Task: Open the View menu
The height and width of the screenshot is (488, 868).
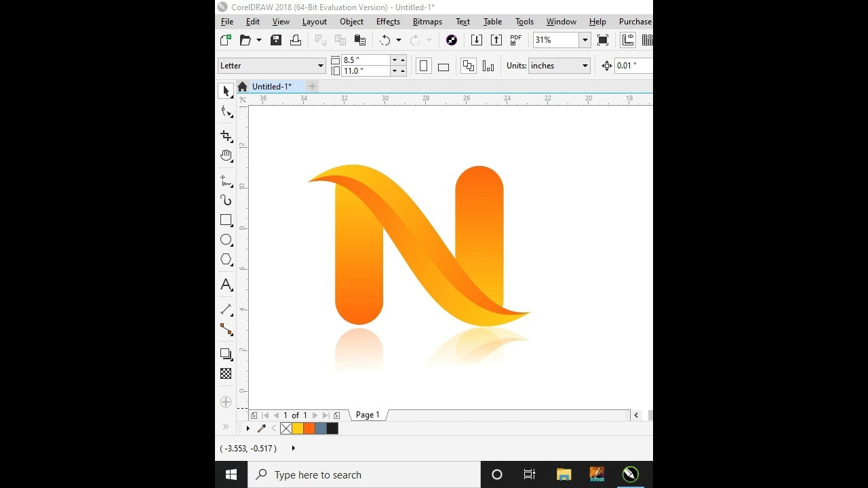Action: [x=281, y=22]
